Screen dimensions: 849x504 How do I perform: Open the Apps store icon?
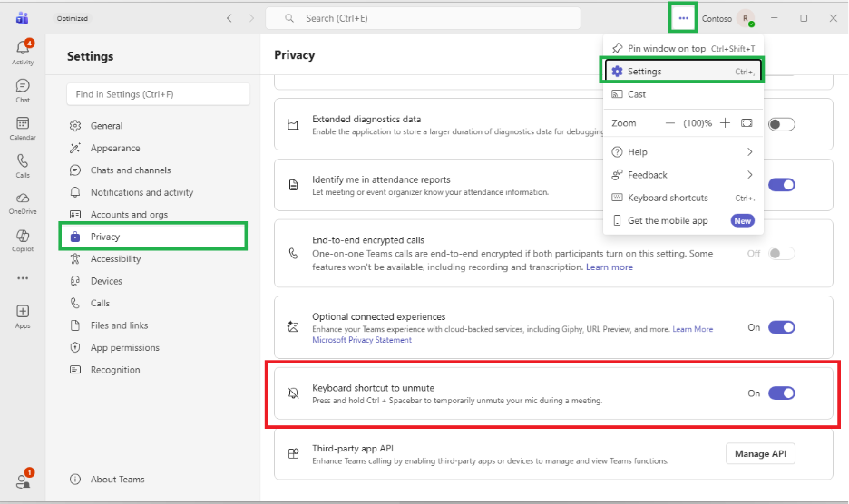22,316
